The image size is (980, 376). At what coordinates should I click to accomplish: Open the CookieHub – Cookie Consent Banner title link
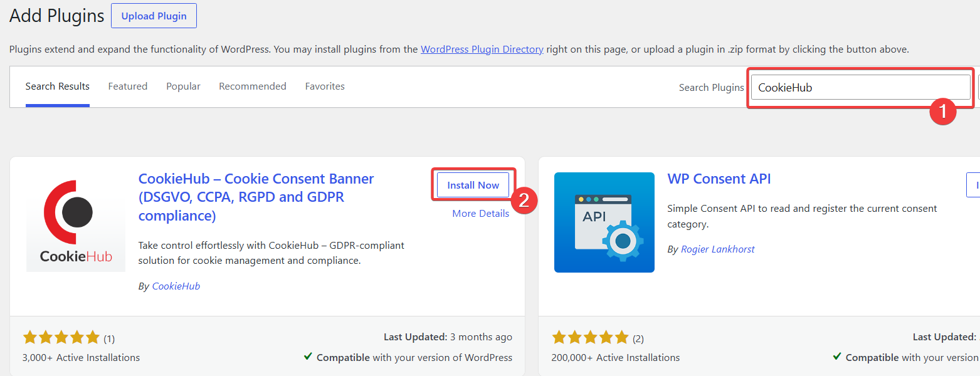pyautogui.click(x=256, y=197)
